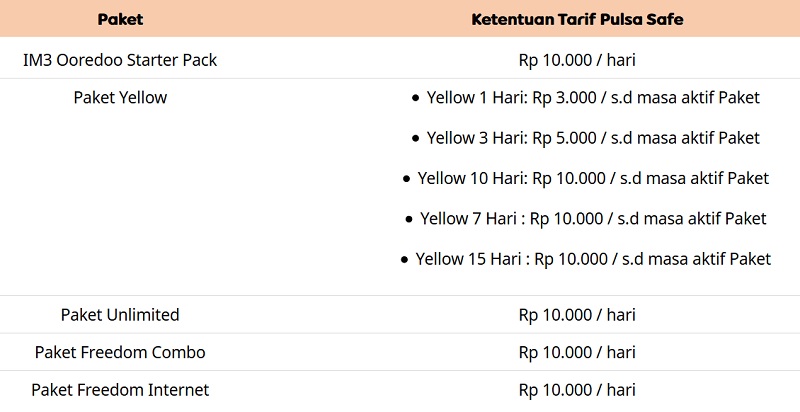Click the IM3 Ooredoo Starter Pack cell
Viewport: 800px width, 412px height.
click(120, 60)
